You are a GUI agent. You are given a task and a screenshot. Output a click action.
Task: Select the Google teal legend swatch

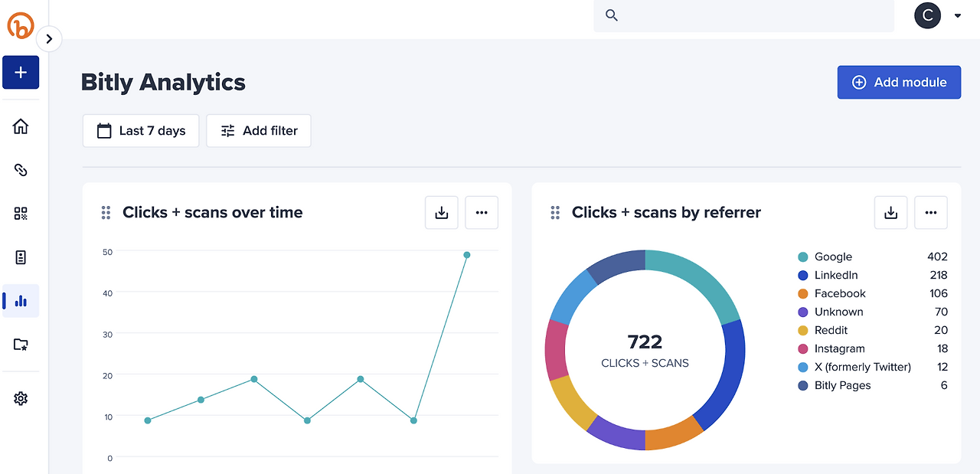(803, 257)
